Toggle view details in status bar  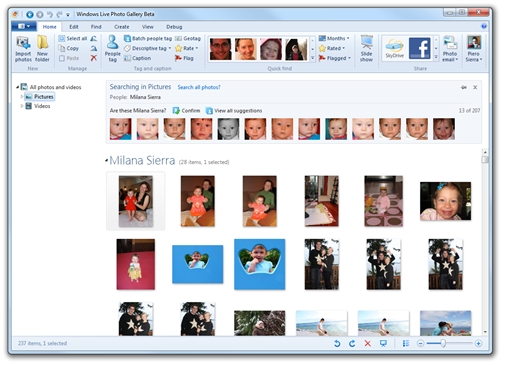tap(406, 343)
